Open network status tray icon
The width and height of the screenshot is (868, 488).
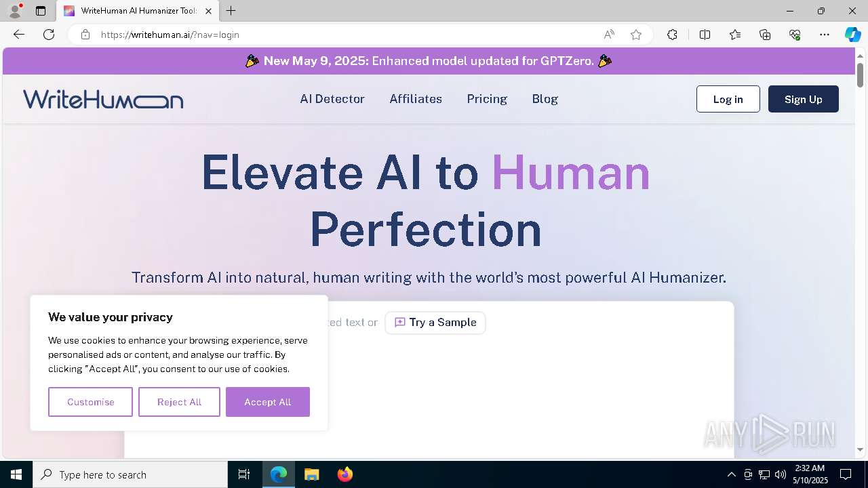point(764,474)
